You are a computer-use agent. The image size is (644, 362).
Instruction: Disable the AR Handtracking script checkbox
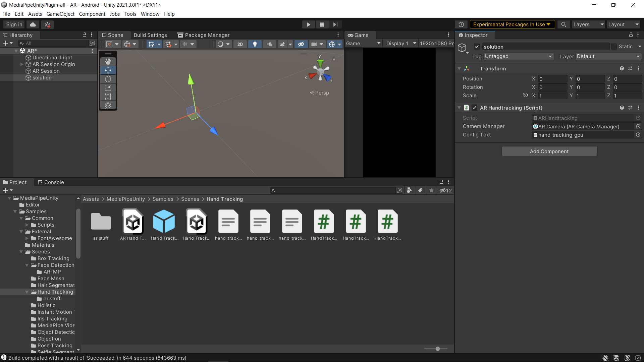coord(475,108)
